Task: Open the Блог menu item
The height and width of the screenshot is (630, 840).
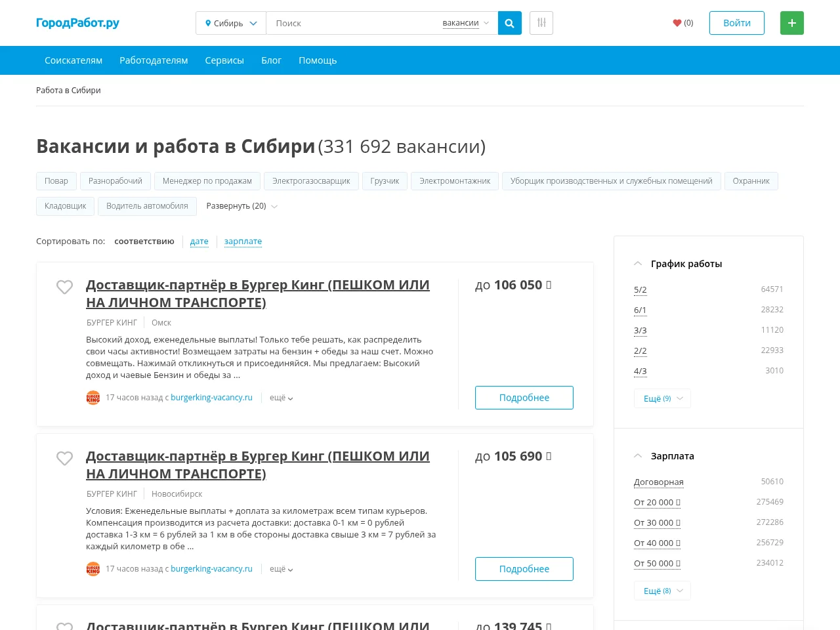Action: pyautogui.click(x=271, y=60)
